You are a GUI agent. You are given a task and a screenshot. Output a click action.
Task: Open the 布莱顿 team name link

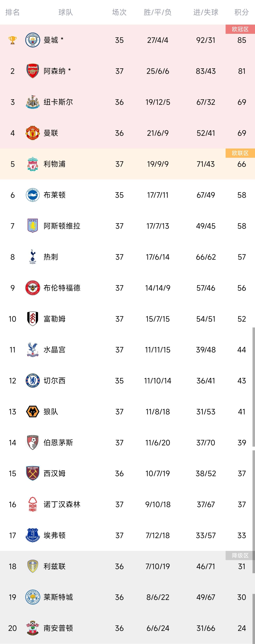(x=55, y=195)
